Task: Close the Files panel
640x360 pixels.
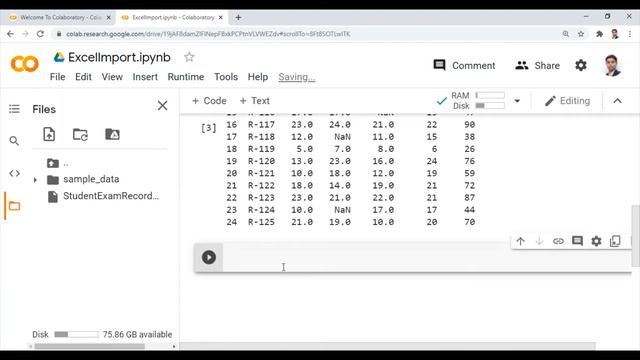Action: pyautogui.click(x=162, y=106)
